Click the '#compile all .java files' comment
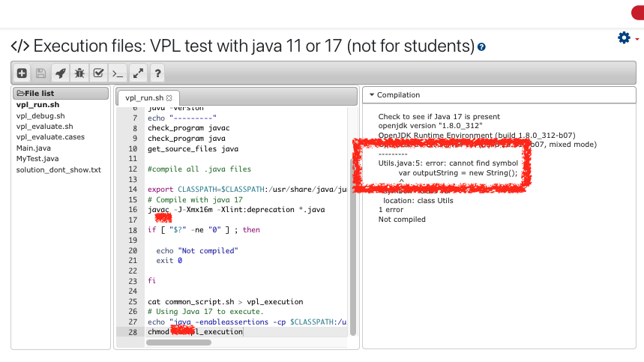Screen dimensions: 644x362 point(199,169)
